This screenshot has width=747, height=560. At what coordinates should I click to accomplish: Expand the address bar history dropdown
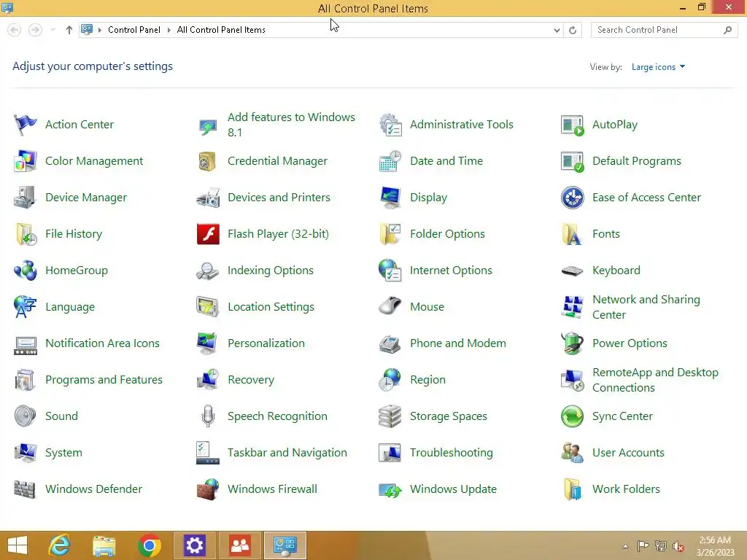tap(557, 30)
